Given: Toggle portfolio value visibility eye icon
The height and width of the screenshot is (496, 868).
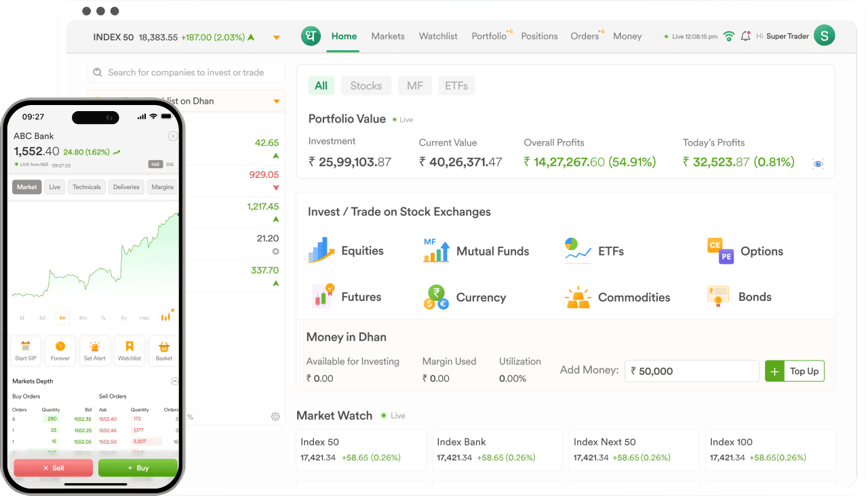Looking at the screenshot, I should [818, 163].
